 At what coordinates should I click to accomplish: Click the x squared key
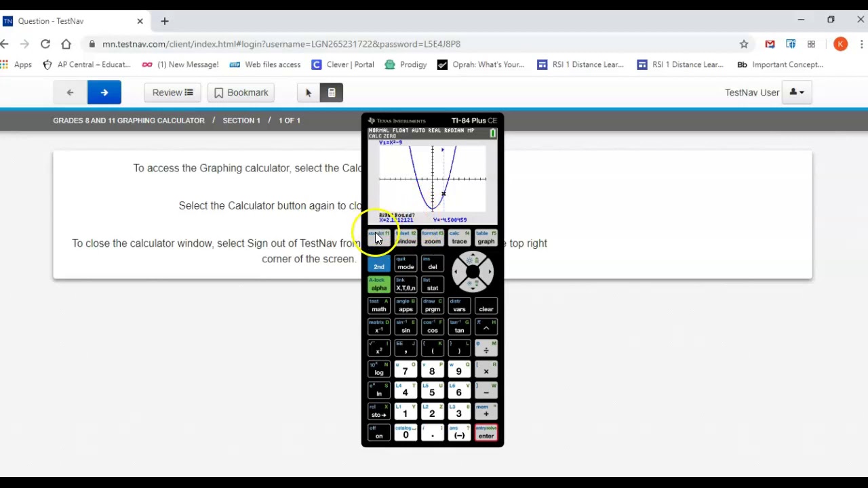tap(378, 348)
